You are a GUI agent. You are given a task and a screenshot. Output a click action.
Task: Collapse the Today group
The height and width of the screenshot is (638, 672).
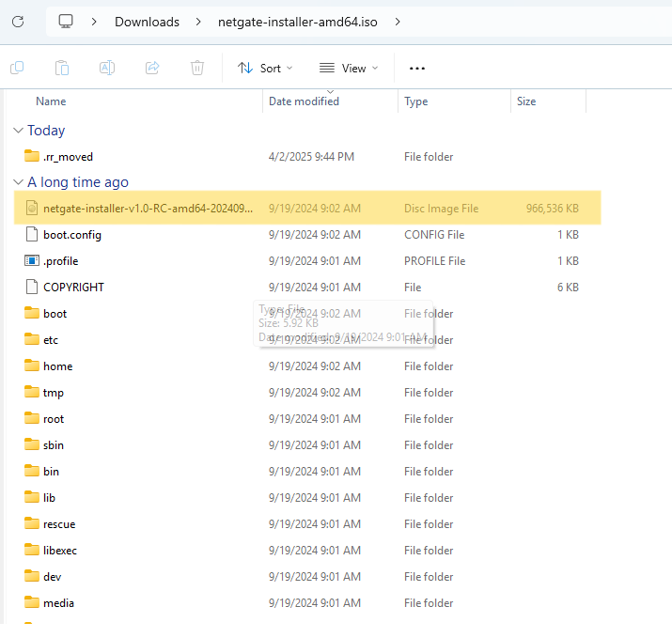[x=18, y=131]
